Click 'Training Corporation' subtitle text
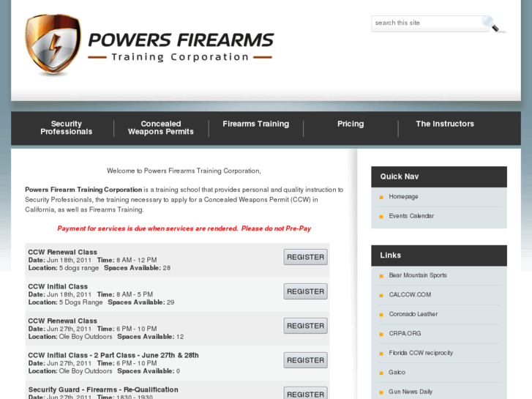The image size is (532, 399). pos(180,57)
